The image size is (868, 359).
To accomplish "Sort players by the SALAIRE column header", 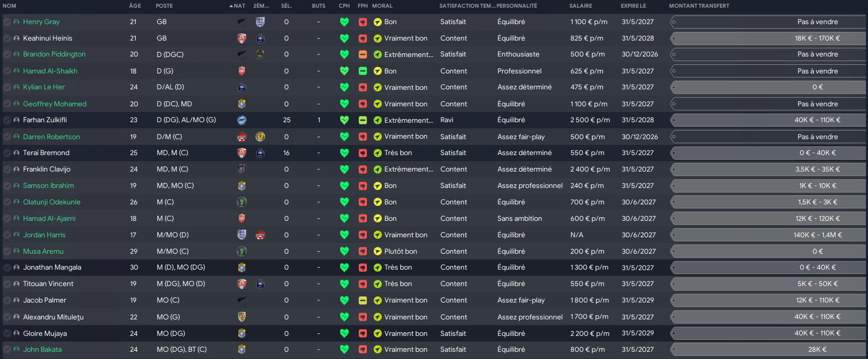I will click(581, 6).
